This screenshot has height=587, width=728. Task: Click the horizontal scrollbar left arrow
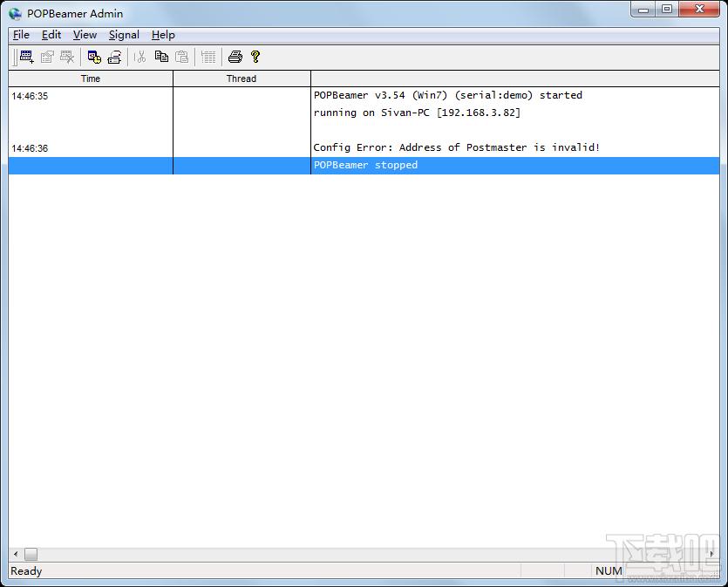[x=16, y=554]
